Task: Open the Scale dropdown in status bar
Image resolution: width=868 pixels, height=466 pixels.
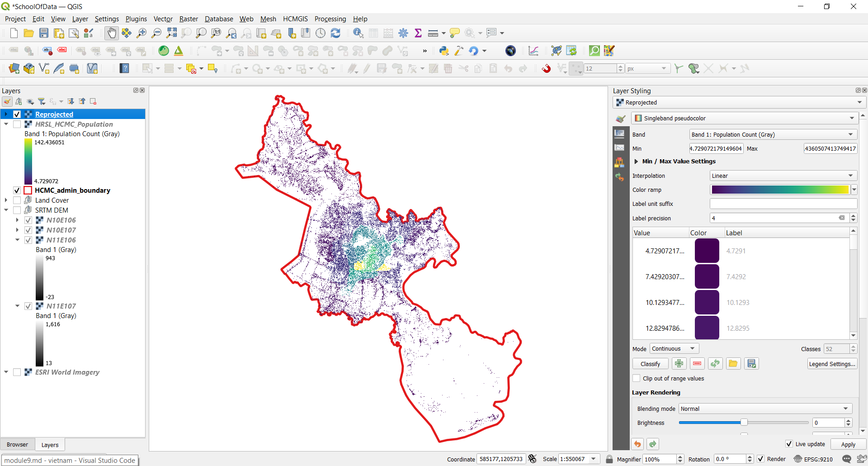Action: (594, 459)
